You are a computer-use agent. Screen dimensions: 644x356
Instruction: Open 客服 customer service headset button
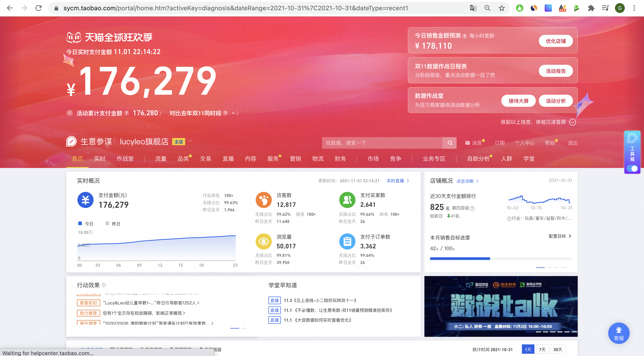tap(619, 333)
